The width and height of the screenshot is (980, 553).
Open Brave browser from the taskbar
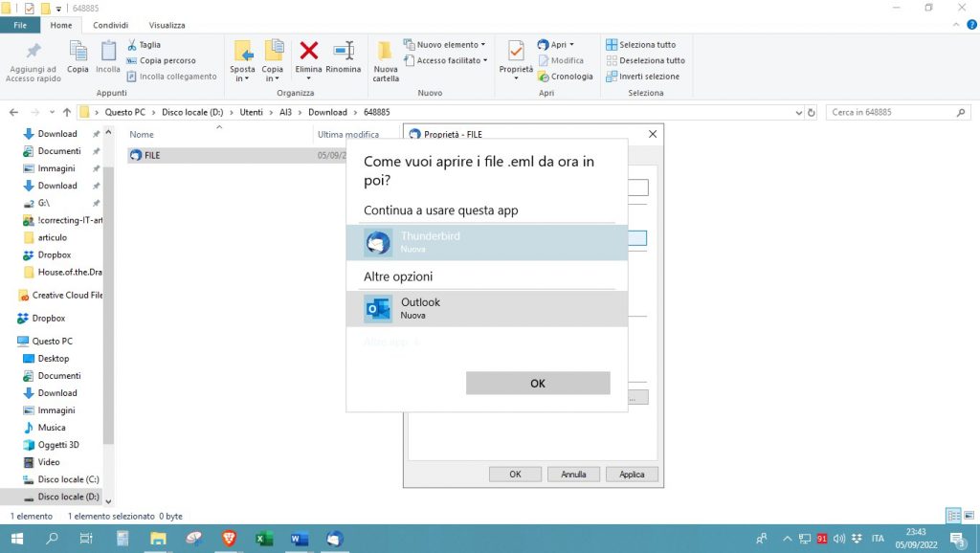[x=228, y=539]
